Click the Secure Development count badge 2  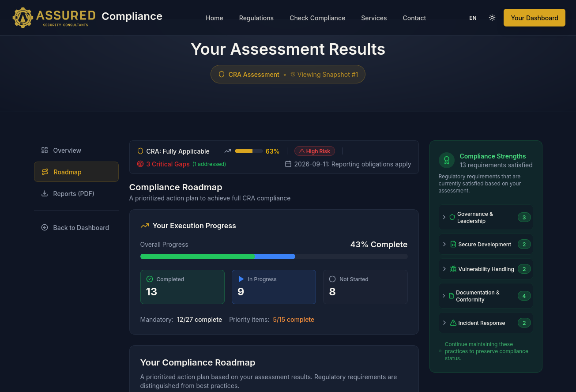(x=524, y=244)
